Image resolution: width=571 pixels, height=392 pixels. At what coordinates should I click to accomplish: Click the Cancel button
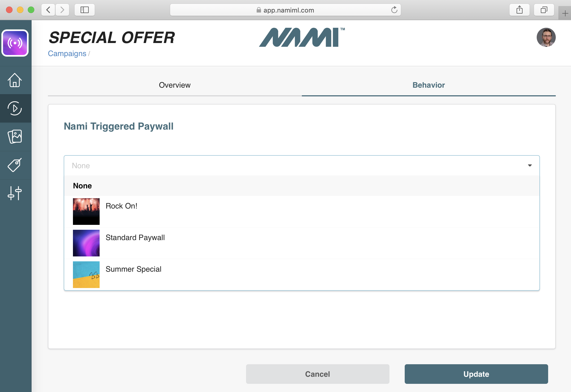[317, 374]
